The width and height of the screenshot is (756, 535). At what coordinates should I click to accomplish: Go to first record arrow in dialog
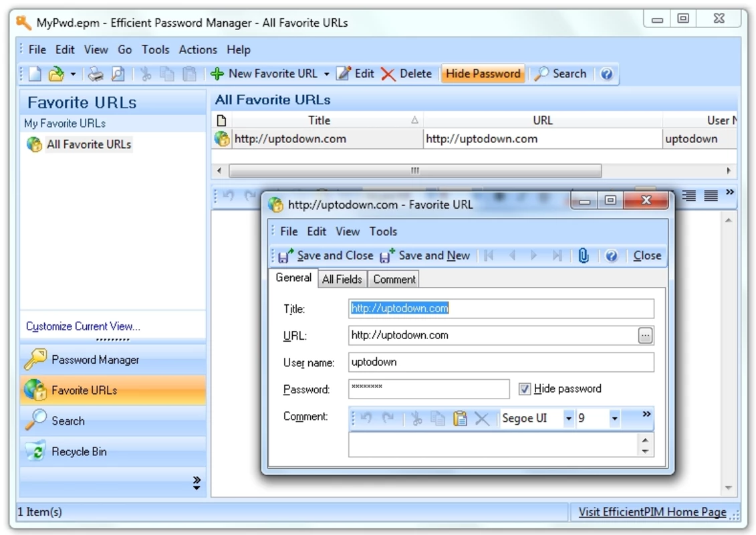[x=489, y=255]
